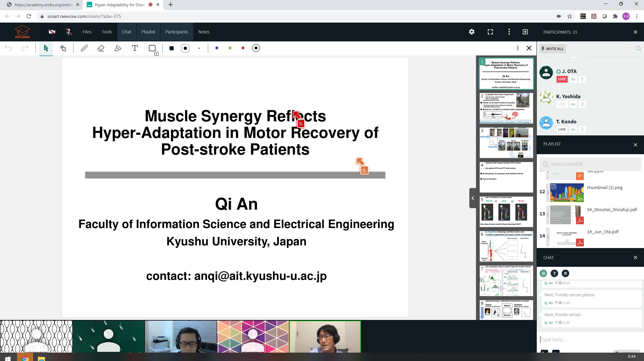Screen dimensions: 644x361
Task: Click the leave room exit icon
Action: (x=525, y=32)
